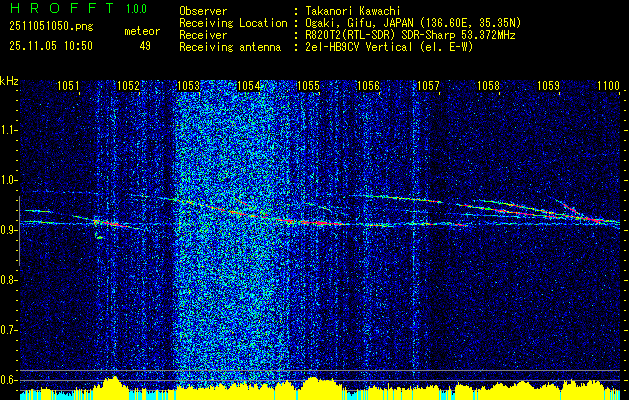The height and width of the screenshot is (400, 629).
Task: Click the 1056 time marker
Action: pos(368,85)
